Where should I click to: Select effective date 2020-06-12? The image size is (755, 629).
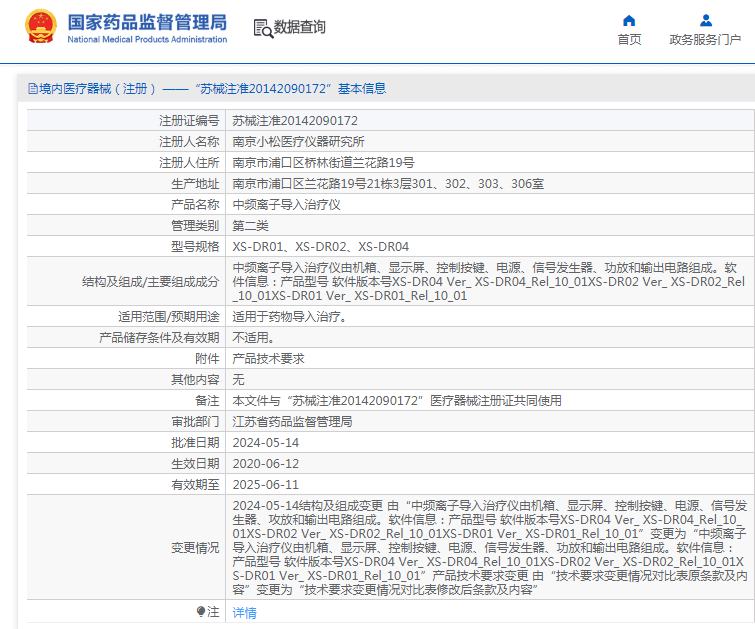pos(266,464)
